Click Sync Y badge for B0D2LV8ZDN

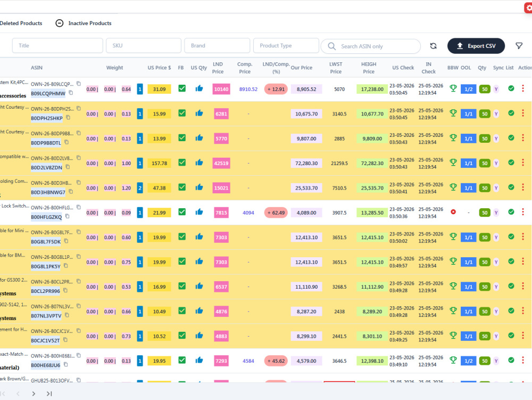pyautogui.click(x=496, y=164)
